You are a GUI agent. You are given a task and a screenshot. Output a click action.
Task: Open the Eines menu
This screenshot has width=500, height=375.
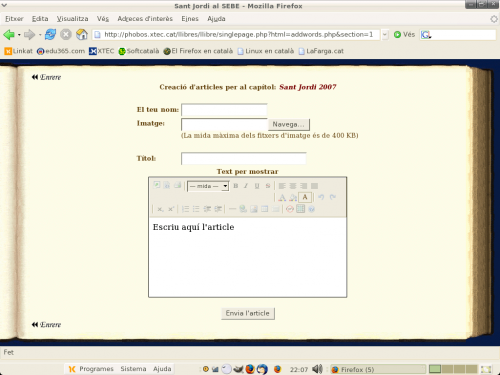click(190, 19)
